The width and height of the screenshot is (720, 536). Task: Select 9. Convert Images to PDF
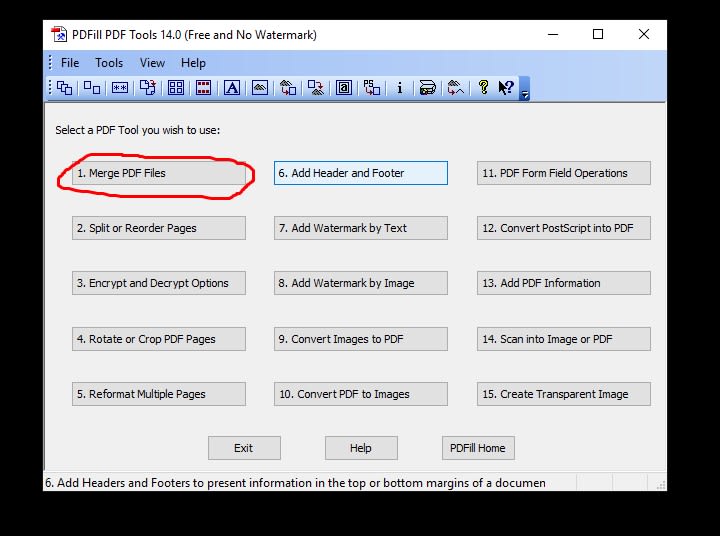click(361, 339)
